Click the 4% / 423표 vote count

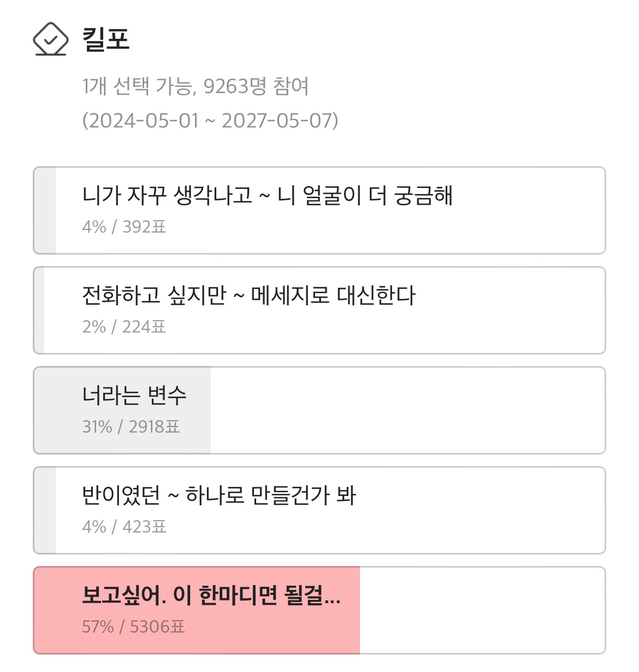[x=124, y=527]
